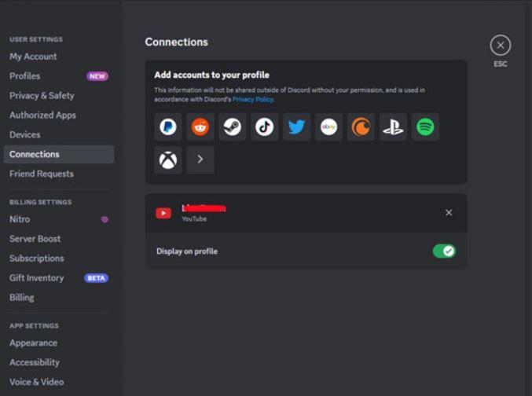Expand more account options with the chevron
The height and width of the screenshot is (396, 532).
pos(200,159)
